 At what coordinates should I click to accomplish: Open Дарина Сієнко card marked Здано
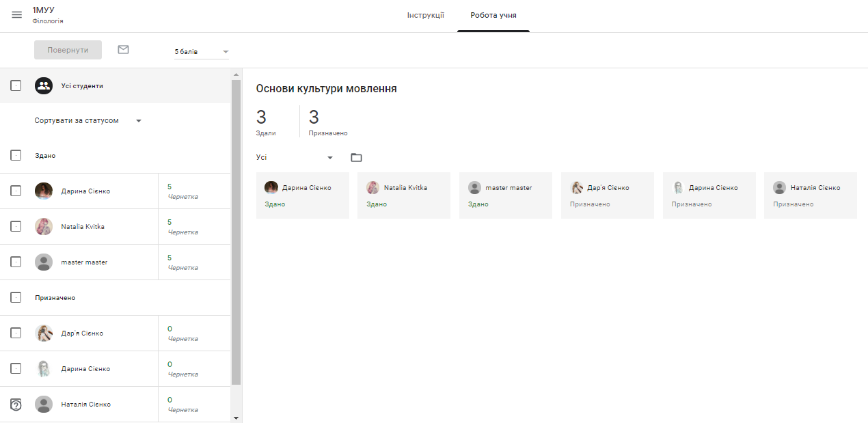click(x=303, y=195)
